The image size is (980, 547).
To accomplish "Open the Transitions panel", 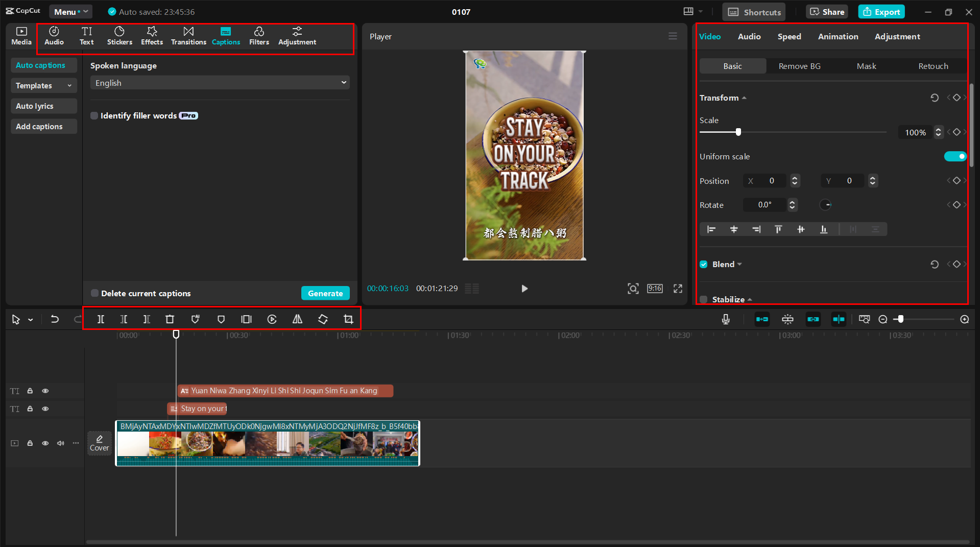I will (188, 36).
